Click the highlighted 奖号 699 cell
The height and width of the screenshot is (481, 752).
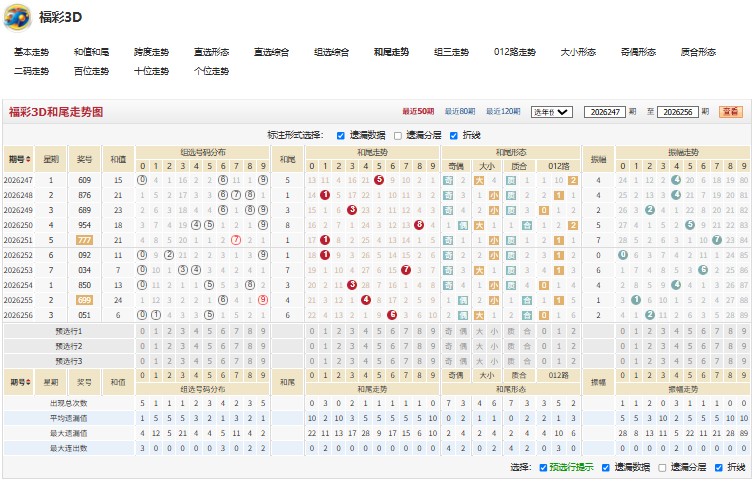tap(84, 300)
